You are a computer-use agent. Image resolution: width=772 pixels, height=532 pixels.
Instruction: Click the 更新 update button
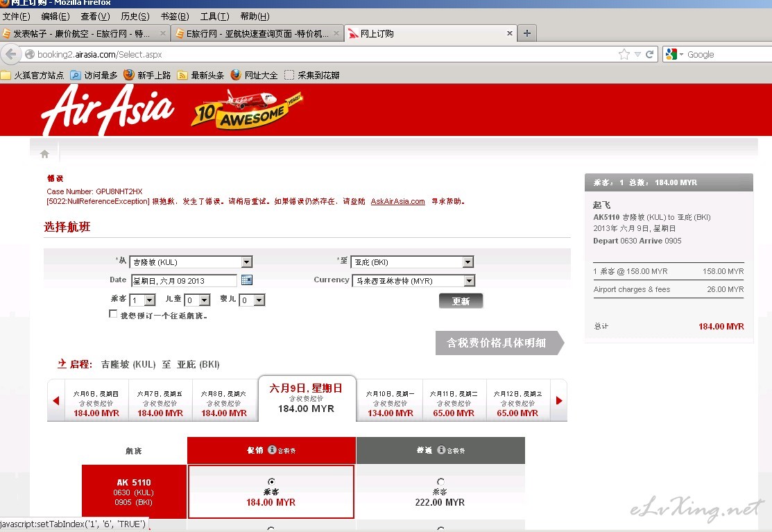click(x=461, y=301)
